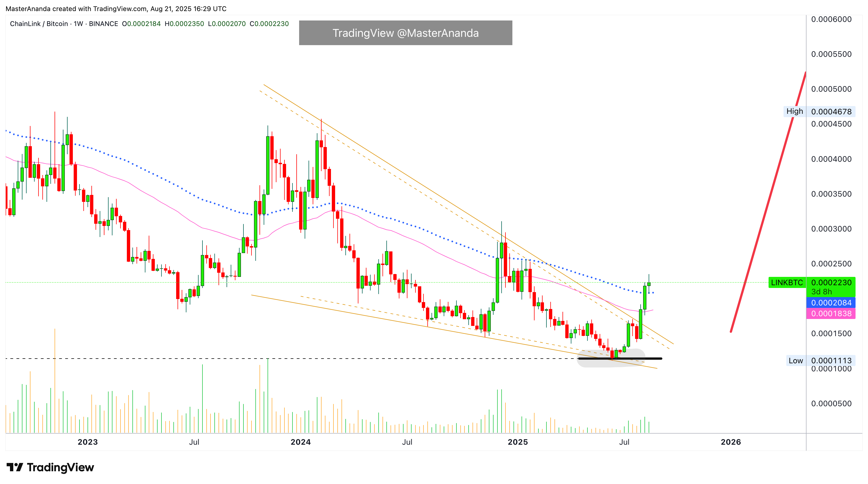Viewport: 868px width, 484px height.
Task: Click the low value L0.0002070
Action: tap(227, 24)
